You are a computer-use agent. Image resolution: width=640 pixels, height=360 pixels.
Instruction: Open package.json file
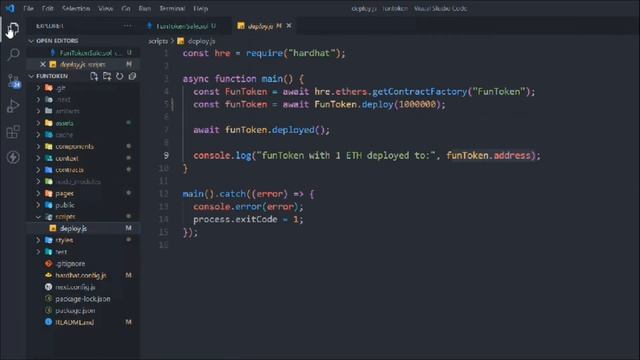pos(84,311)
